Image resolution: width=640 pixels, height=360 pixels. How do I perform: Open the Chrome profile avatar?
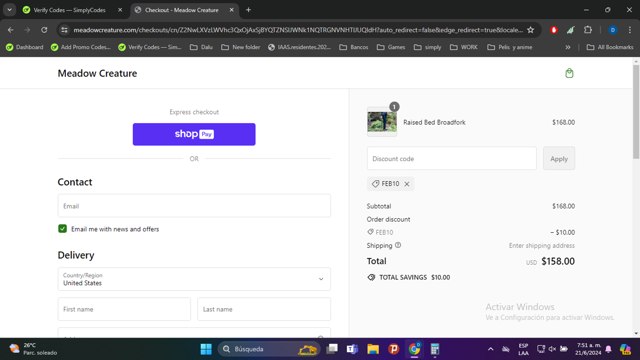click(613, 30)
